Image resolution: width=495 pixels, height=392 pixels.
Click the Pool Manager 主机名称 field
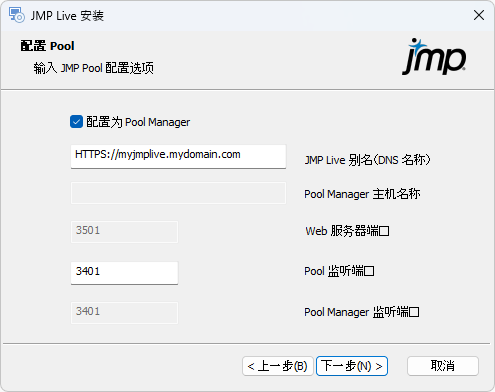coord(178,193)
